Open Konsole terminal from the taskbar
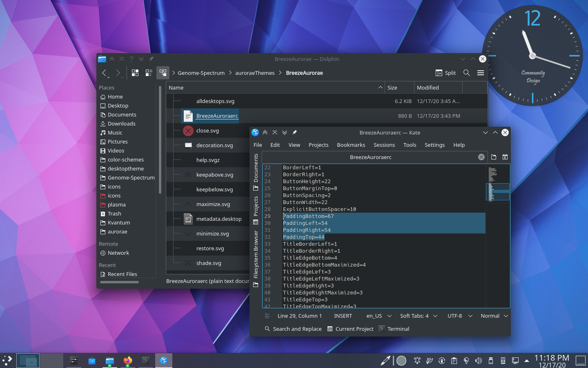This screenshot has height=368, width=588. [146, 360]
